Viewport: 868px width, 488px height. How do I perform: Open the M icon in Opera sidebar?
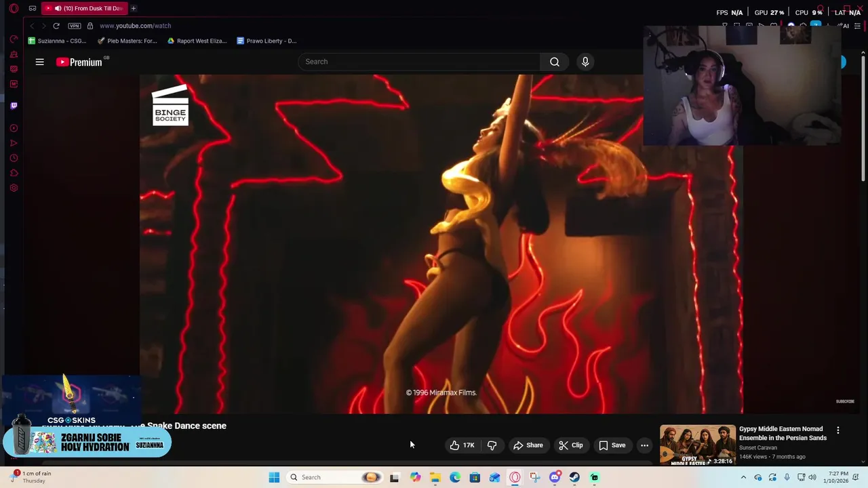pyautogui.click(x=14, y=84)
